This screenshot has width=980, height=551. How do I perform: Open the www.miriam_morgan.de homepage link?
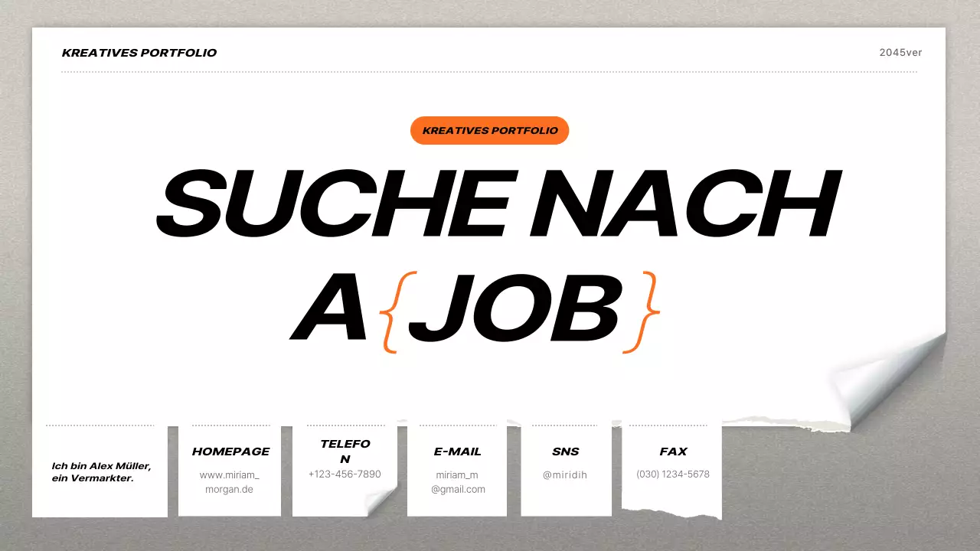pyautogui.click(x=229, y=481)
